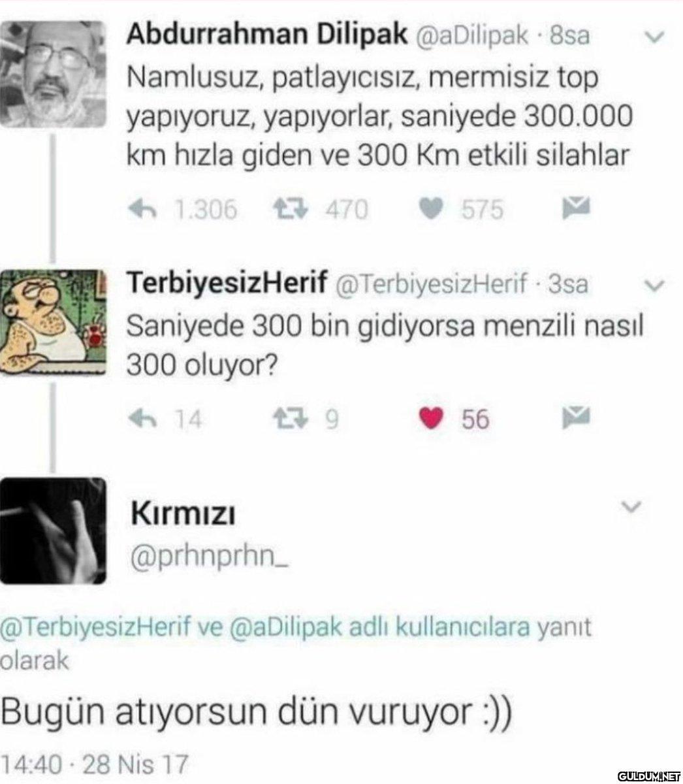Open the @aDilipak handle in header
683x784 pixels.
471,36
